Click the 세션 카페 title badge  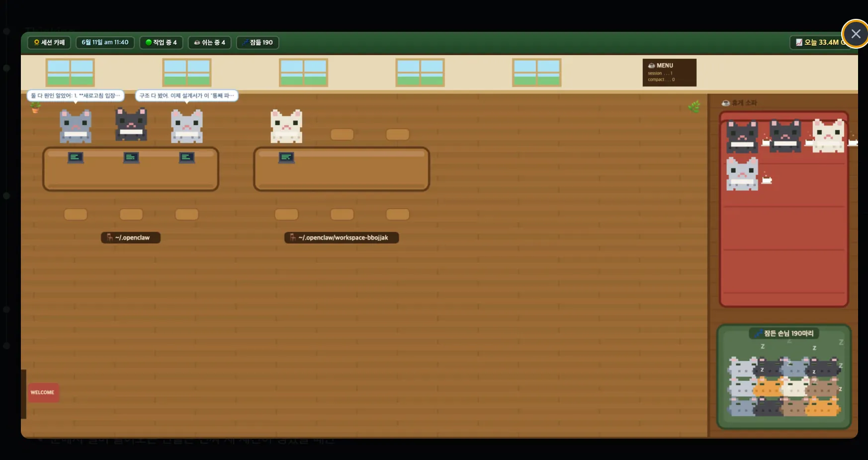click(x=49, y=42)
